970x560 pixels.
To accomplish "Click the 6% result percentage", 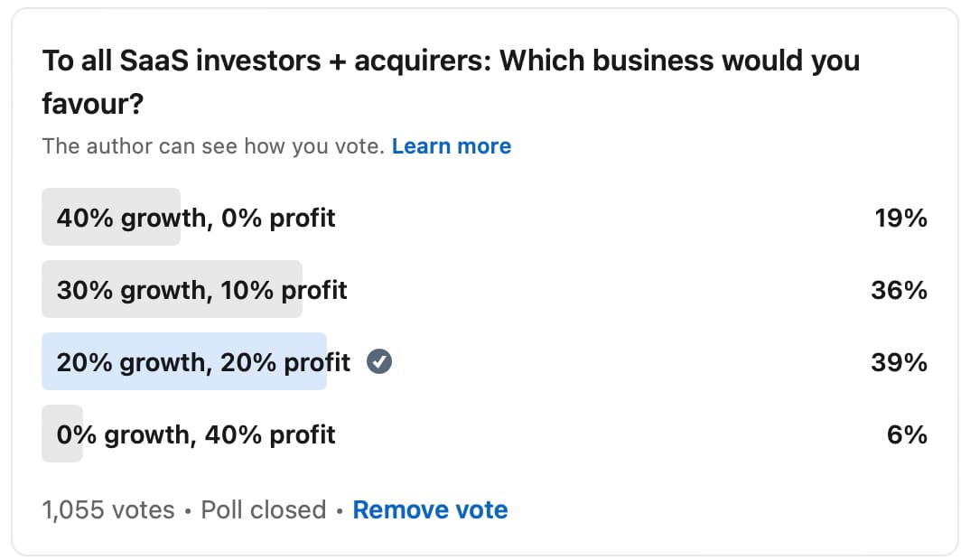I will (x=907, y=434).
